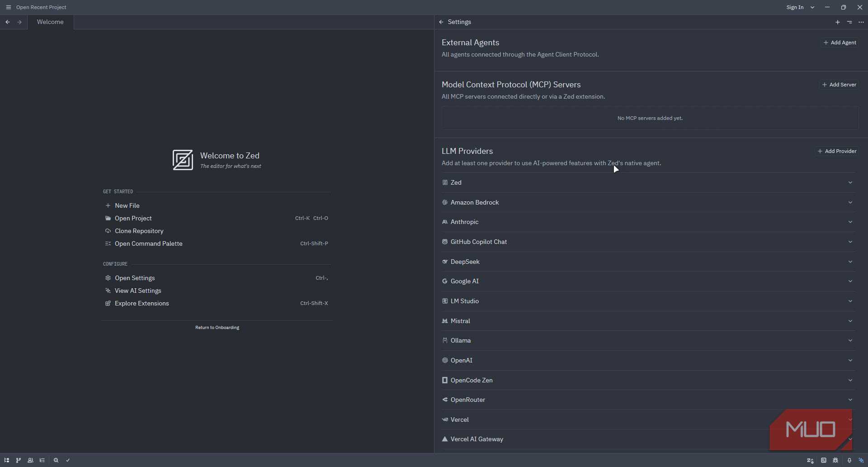Open the agent panel options icon next to plus
Image resolution: width=868 pixels, height=467 pixels.
[849, 22]
